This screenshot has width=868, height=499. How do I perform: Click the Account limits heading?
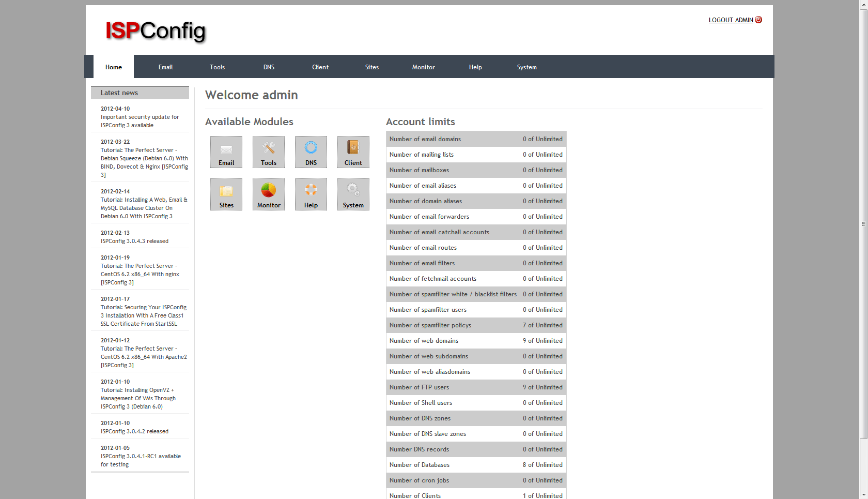point(421,122)
